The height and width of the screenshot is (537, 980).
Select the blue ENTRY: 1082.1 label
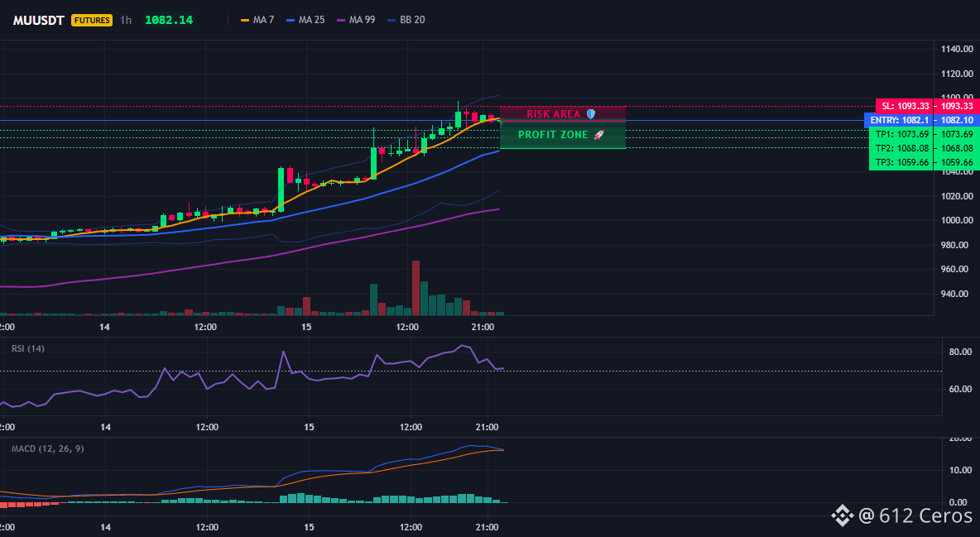click(x=899, y=120)
